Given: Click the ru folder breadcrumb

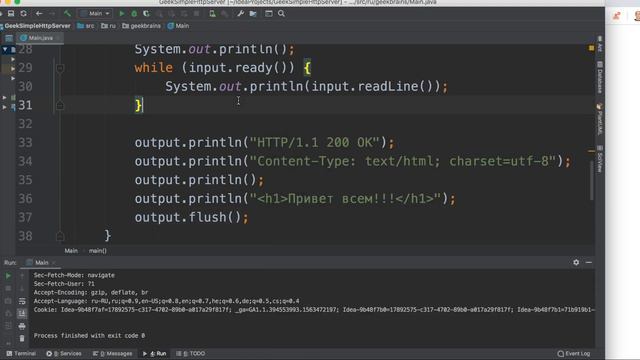Looking at the screenshot, I should tap(109, 26).
